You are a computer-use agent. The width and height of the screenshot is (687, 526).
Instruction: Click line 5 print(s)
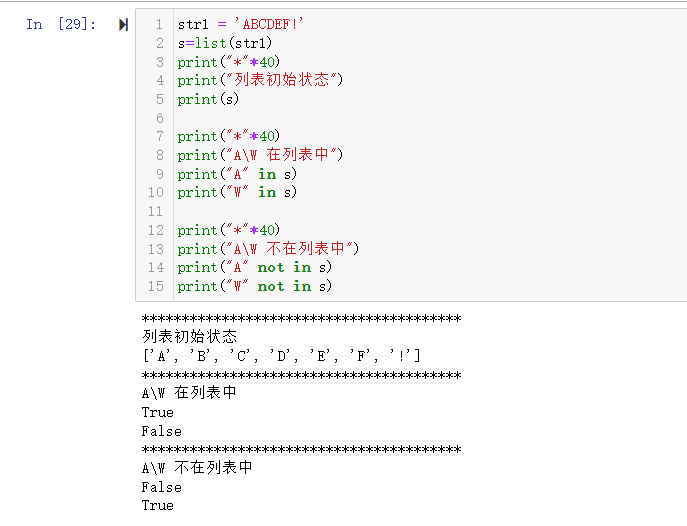[x=208, y=99]
